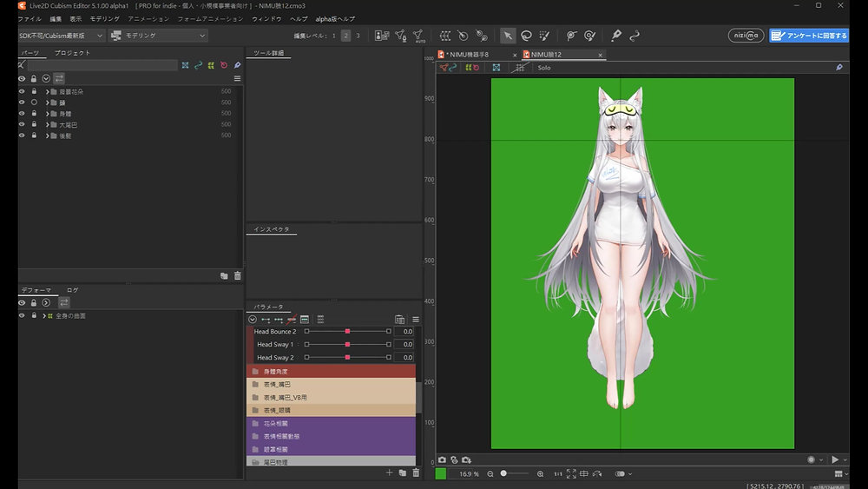This screenshot has width=868, height=489.
Task: Toggle visibility of the 大尾巴 part
Action: click(22, 124)
